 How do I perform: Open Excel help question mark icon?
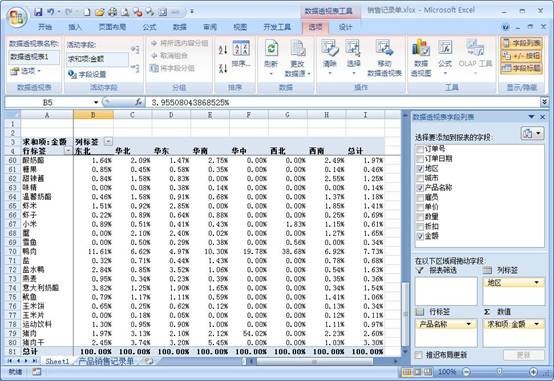tap(506, 27)
